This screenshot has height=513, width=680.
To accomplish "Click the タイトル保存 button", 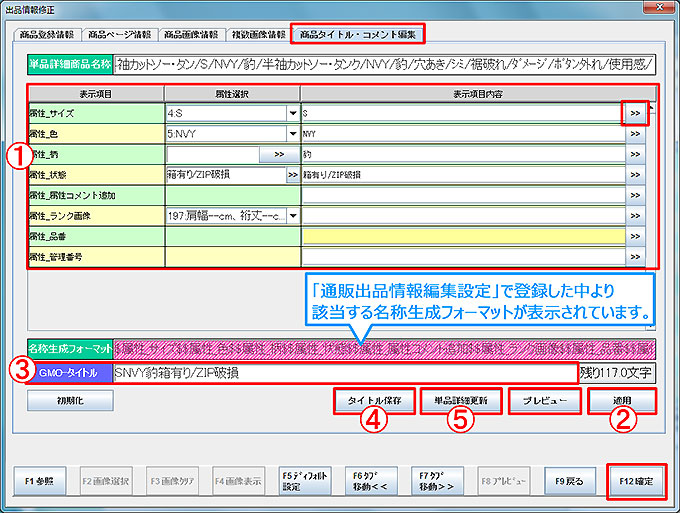I will click(374, 401).
